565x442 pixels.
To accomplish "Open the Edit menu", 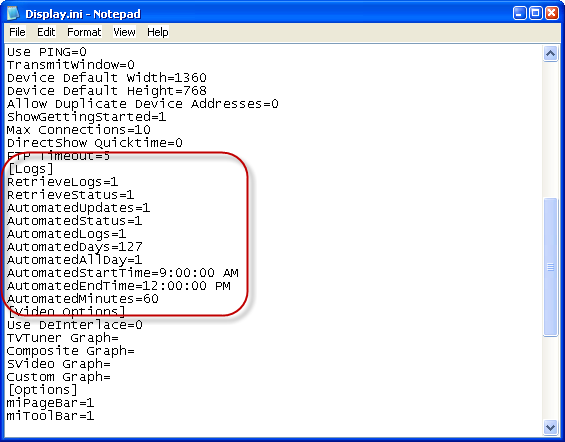I will tap(46, 32).
